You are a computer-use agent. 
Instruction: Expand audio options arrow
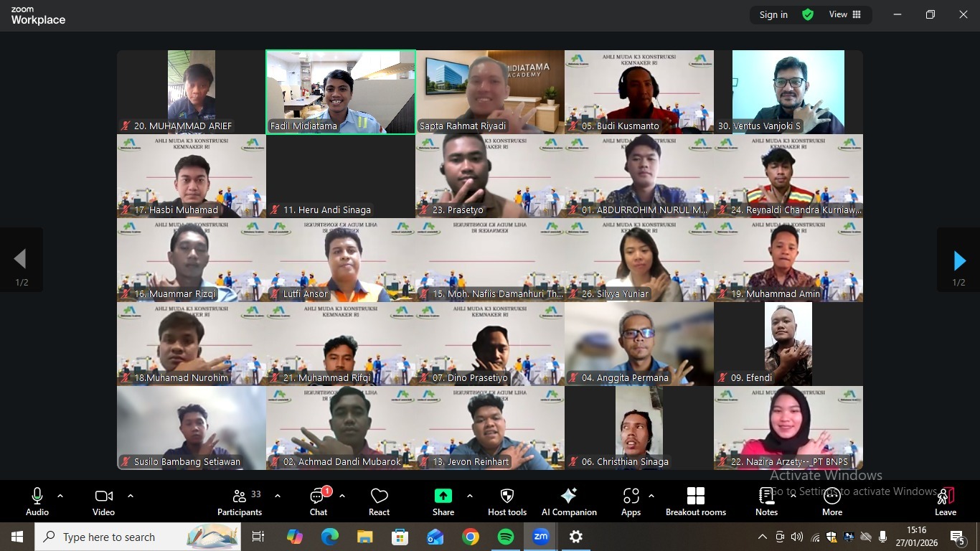pos(60,496)
